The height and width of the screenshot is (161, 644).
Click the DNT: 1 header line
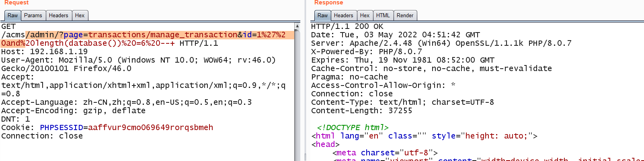[x=16, y=119]
